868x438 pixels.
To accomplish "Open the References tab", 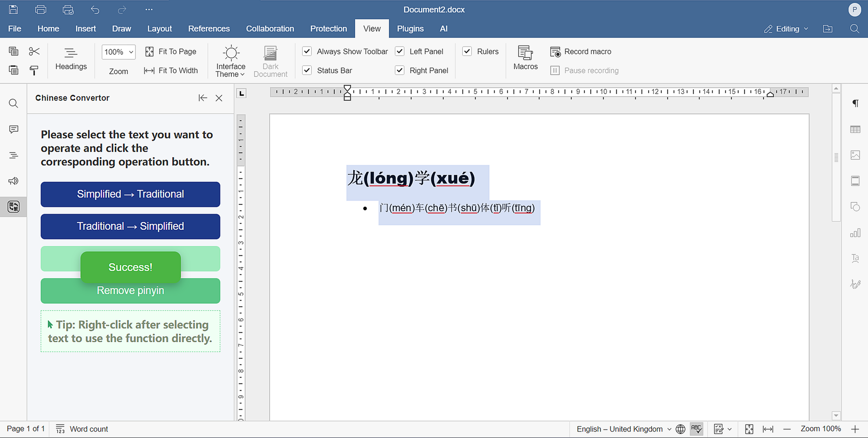I will coord(209,29).
